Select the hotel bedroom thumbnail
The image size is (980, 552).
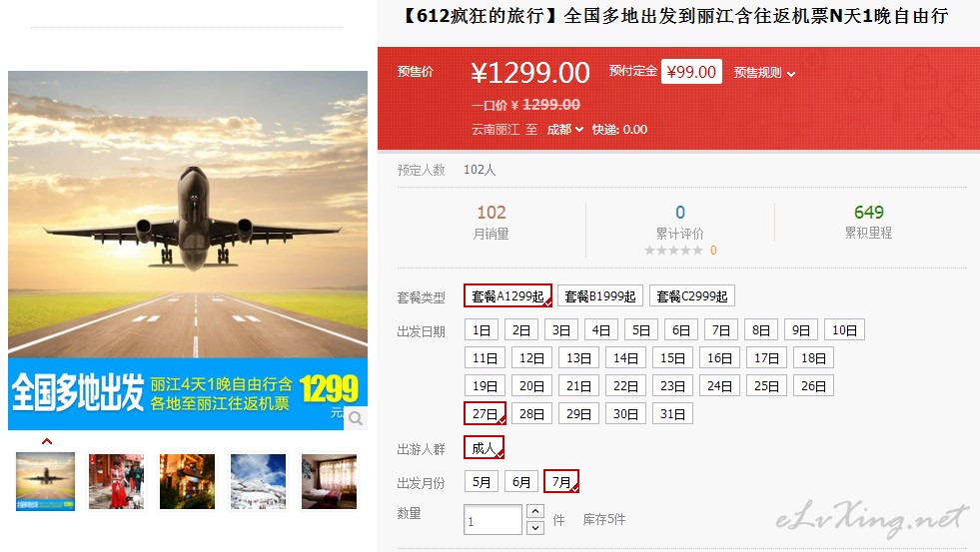tap(330, 481)
